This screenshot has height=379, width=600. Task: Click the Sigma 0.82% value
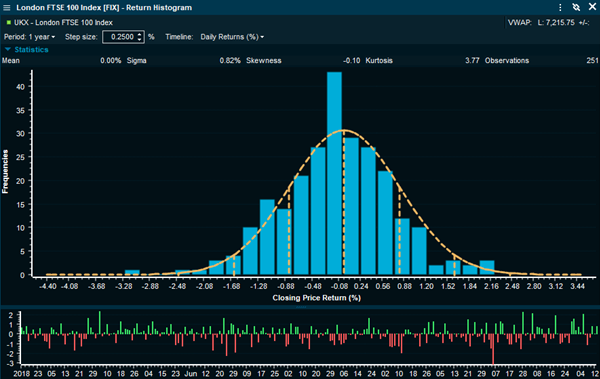click(x=230, y=60)
